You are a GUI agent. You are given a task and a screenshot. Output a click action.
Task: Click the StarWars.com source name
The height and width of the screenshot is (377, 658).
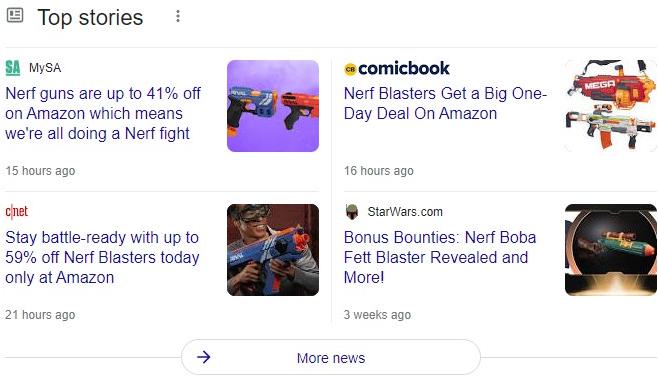point(405,212)
